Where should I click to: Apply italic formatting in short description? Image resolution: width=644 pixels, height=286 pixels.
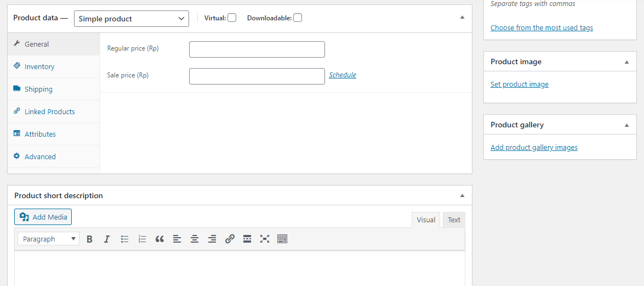click(x=107, y=239)
